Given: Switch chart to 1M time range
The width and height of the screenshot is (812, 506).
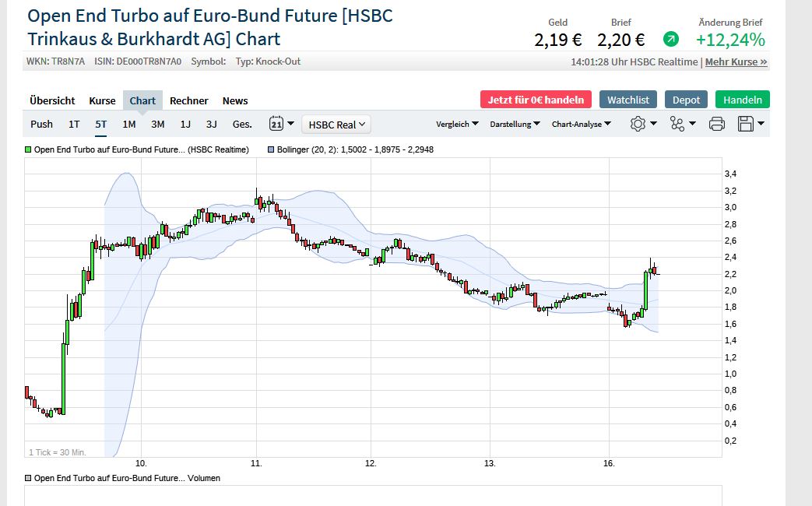Looking at the screenshot, I should tap(129, 124).
